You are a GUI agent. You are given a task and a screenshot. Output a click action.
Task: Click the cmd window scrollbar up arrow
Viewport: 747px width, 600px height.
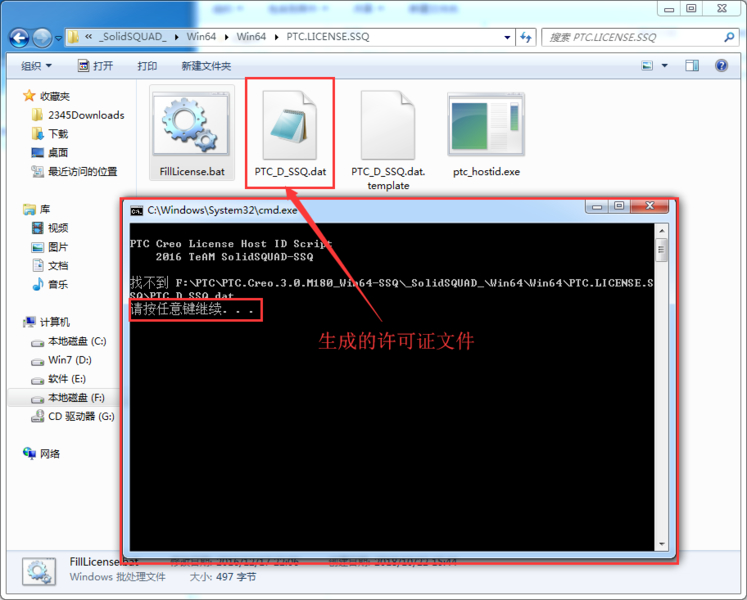[x=661, y=231]
